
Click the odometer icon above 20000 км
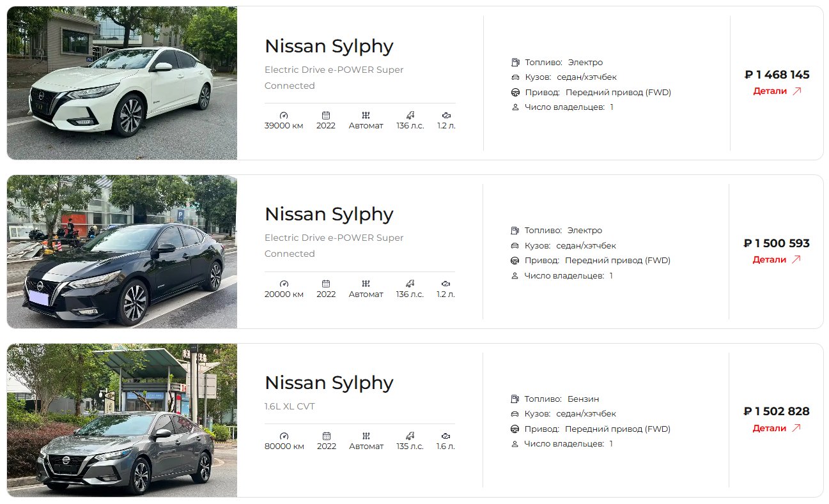[x=284, y=284]
